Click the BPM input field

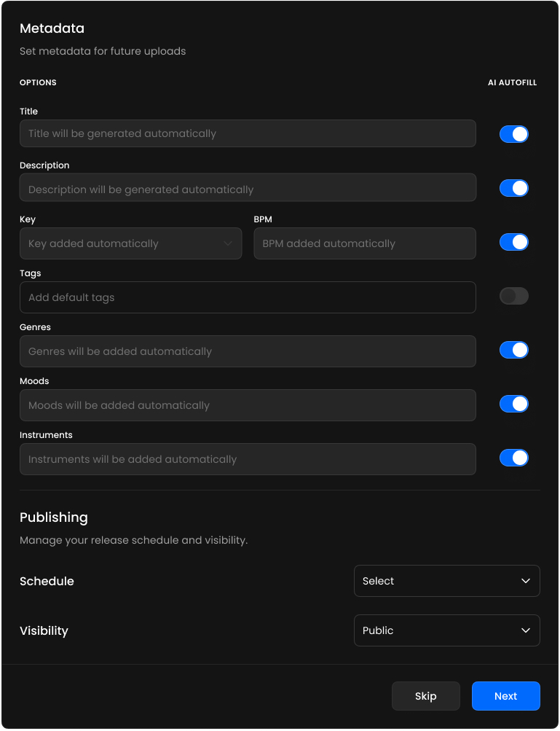(364, 243)
